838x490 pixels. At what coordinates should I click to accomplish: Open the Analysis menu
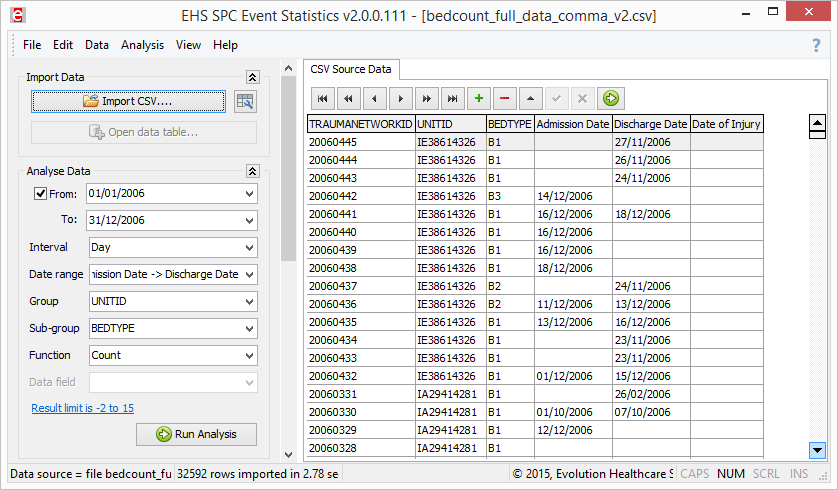[142, 45]
